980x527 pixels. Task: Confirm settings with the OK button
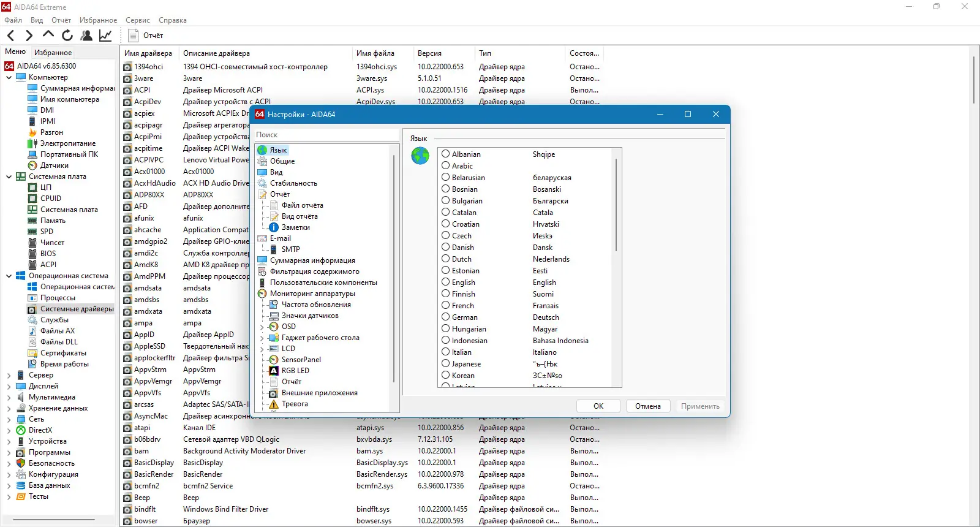click(598, 406)
